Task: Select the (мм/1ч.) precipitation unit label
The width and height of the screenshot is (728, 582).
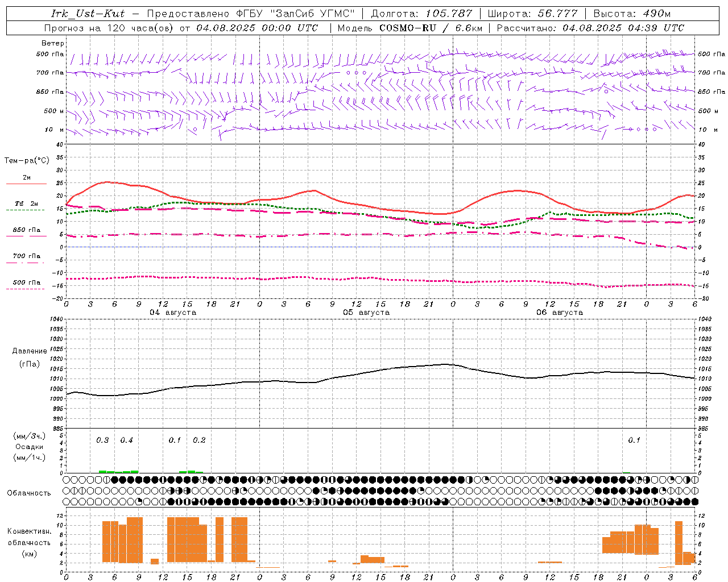Action: point(29,458)
